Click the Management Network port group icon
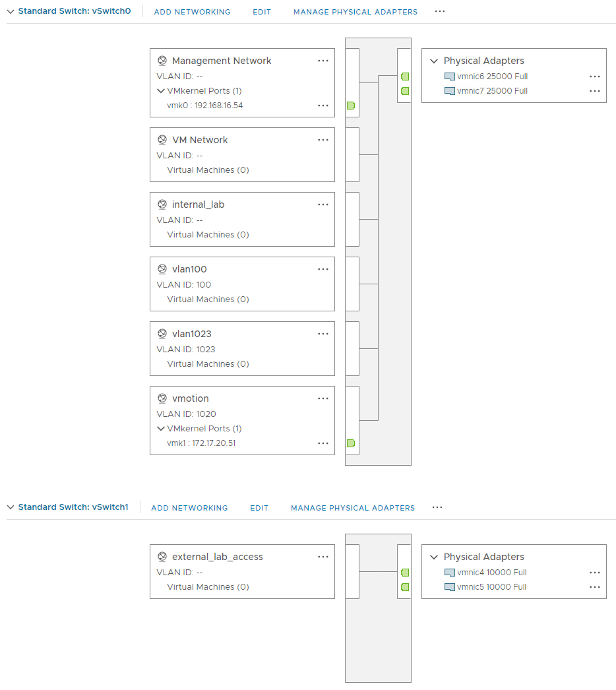This screenshot has height=690, width=616. pyautogui.click(x=162, y=61)
